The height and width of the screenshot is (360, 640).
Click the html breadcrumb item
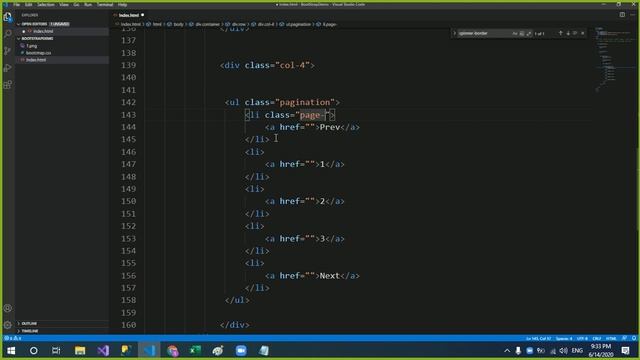coord(157,24)
